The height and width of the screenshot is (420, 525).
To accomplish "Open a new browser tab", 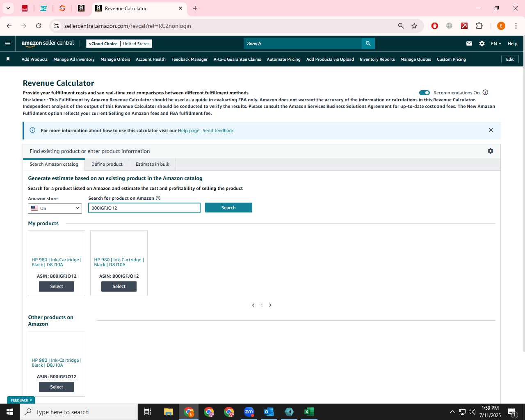I will (195, 8).
